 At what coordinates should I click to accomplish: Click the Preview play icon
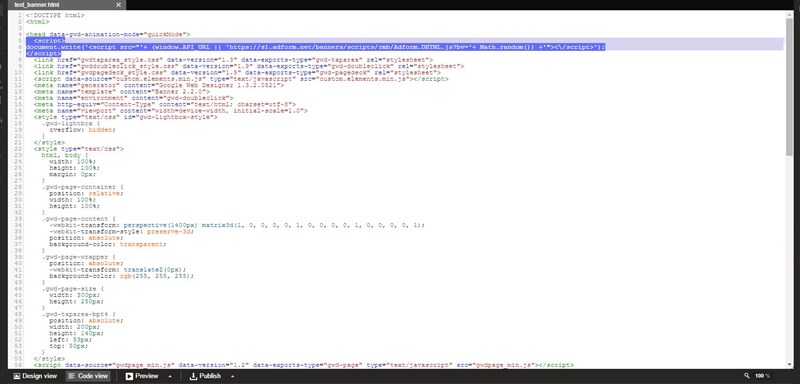coord(130,376)
